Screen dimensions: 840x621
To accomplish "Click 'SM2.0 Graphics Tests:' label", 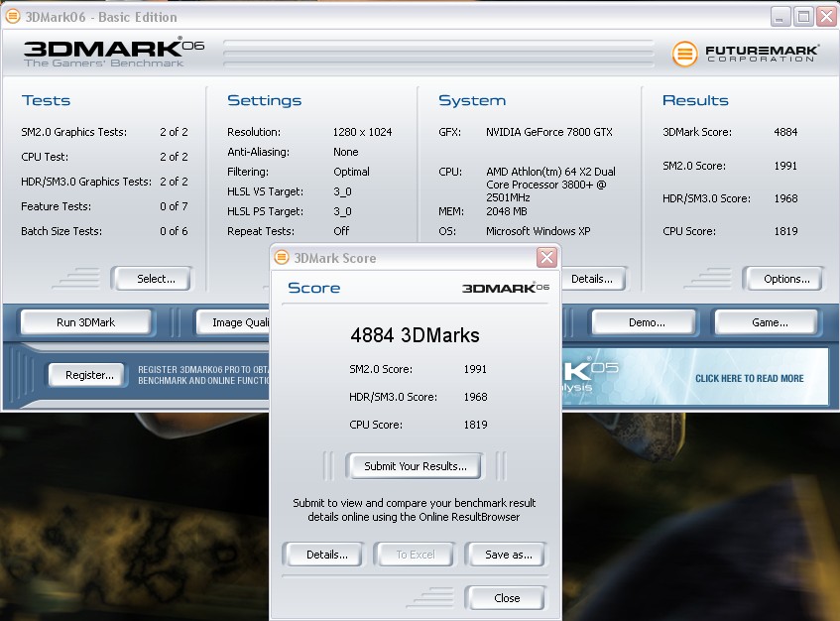I will click(74, 132).
